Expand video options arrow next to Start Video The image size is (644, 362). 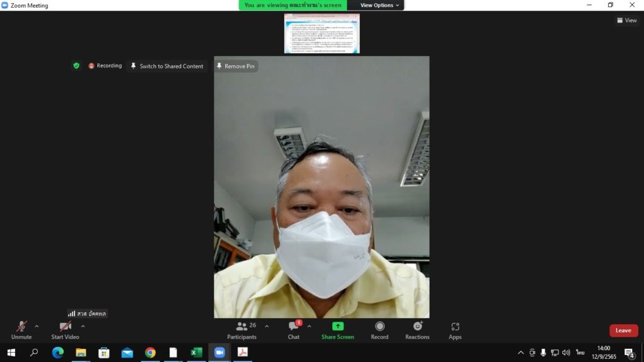coord(83,327)
